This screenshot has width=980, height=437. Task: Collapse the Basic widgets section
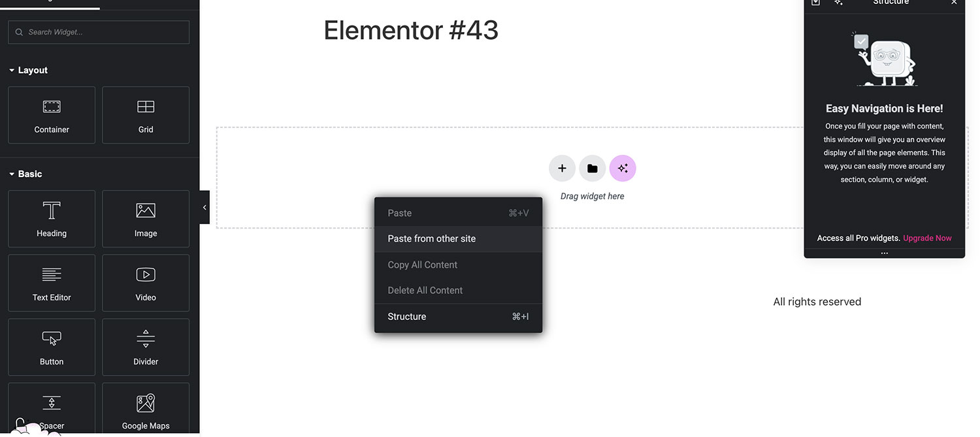pyautogui.click(x=25, y=174)
